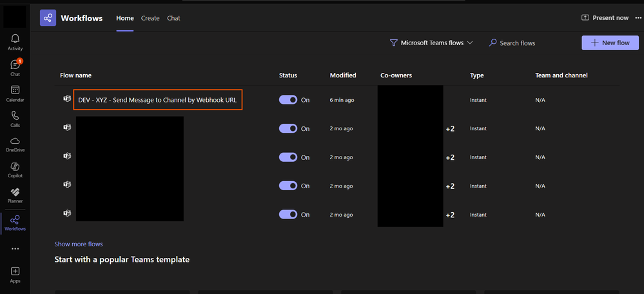The image size is (644, 294).
Task: Click Team and channel column header
Action: tap(561, 75)
